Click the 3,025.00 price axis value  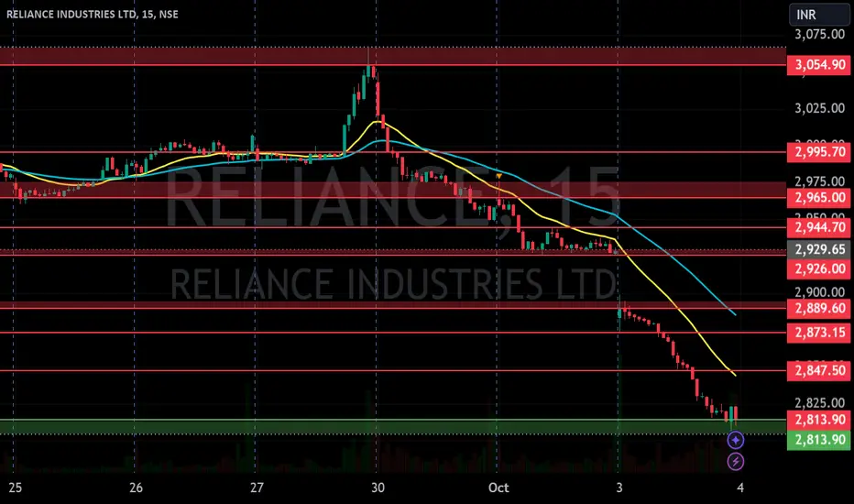tap(819, 108)
